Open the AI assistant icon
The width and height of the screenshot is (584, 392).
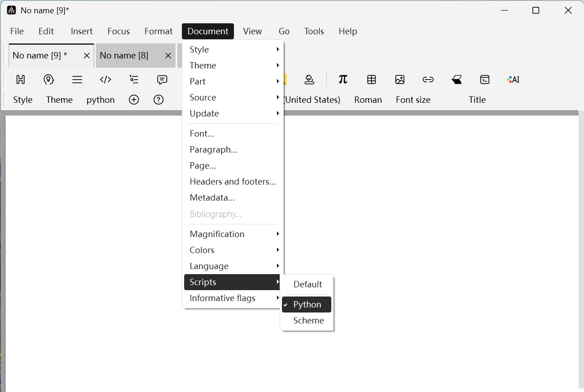click(x=513, y=79)
